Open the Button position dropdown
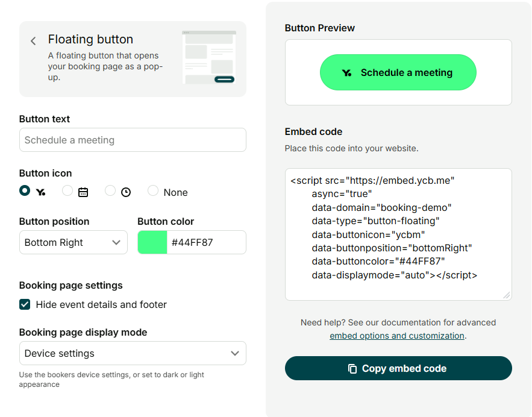This screenshot has height=417, width=532. point(74,242)
